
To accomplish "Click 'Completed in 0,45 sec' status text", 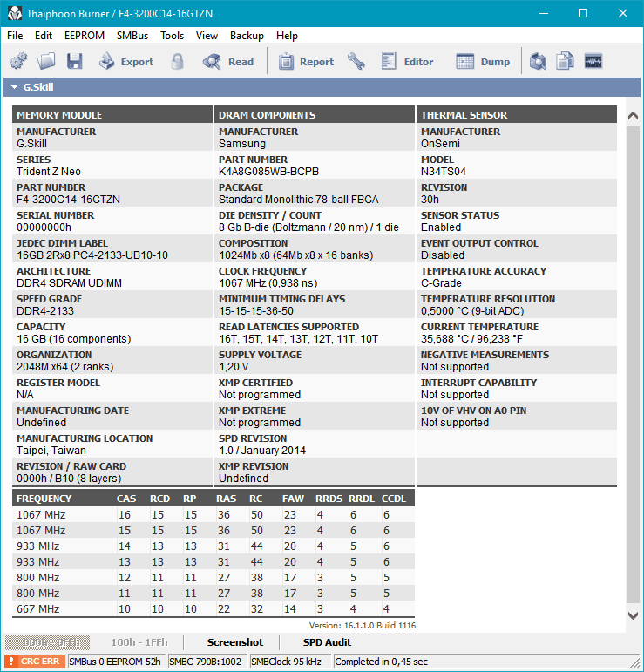I will (x=381, y=662).
